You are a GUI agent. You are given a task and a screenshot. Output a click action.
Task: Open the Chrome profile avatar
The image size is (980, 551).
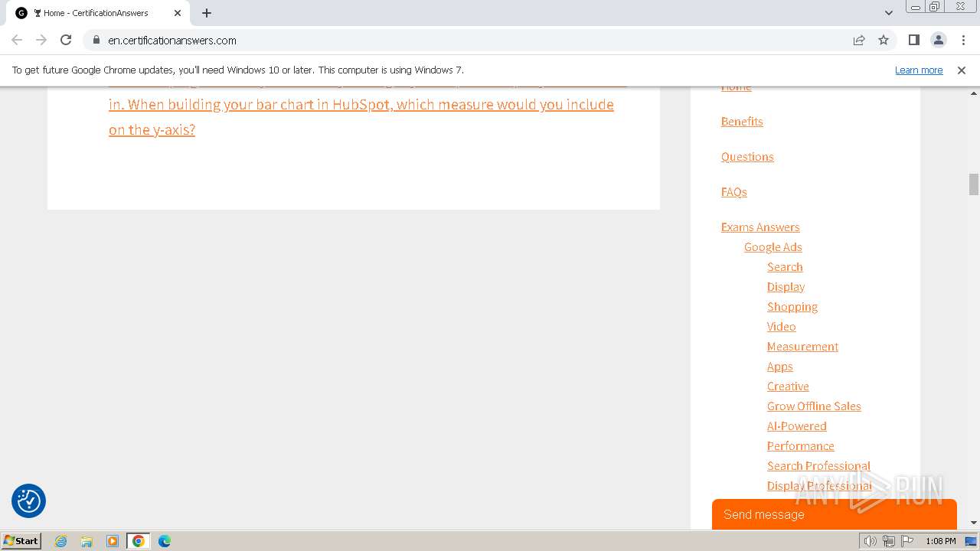click(938, 40)
